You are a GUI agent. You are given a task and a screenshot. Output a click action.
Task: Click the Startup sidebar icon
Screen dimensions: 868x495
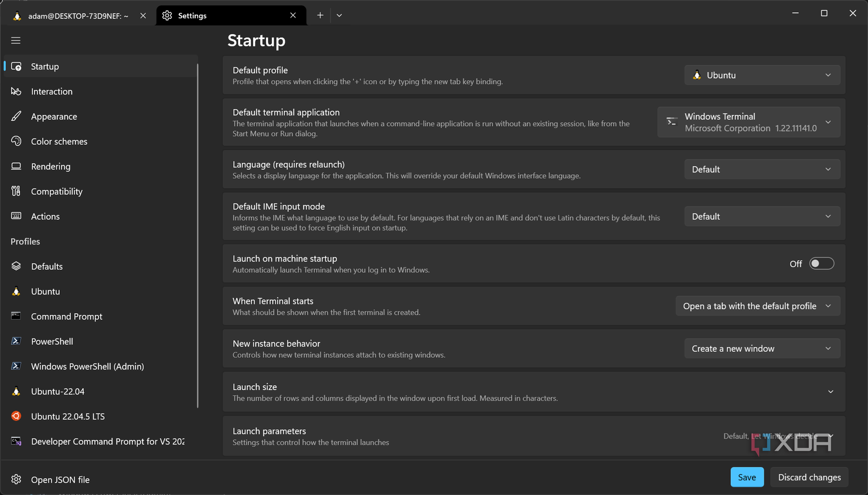[x=16, y=66]
